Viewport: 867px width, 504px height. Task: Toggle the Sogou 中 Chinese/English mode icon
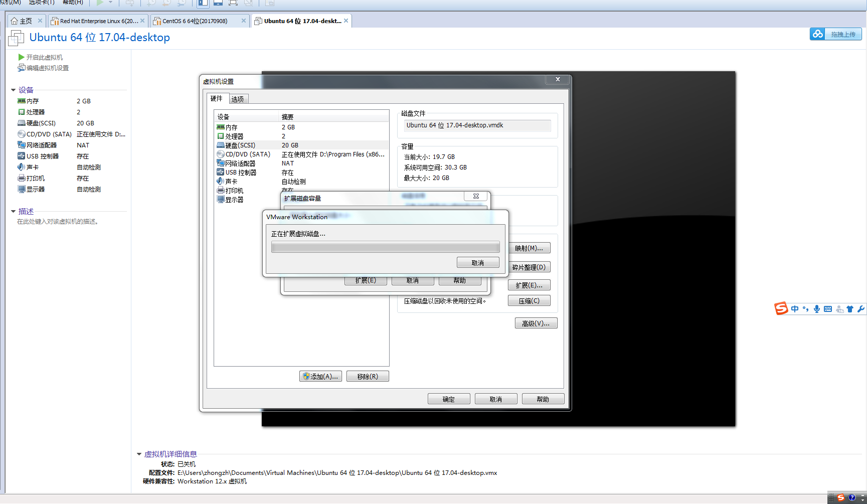[795, 309]
